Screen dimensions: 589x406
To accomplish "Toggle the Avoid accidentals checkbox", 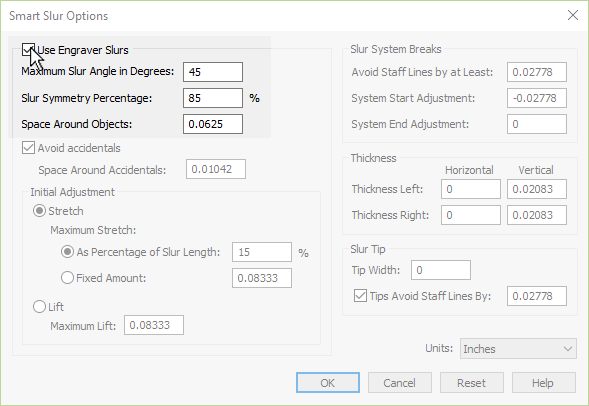I will [x=29, y=148].
